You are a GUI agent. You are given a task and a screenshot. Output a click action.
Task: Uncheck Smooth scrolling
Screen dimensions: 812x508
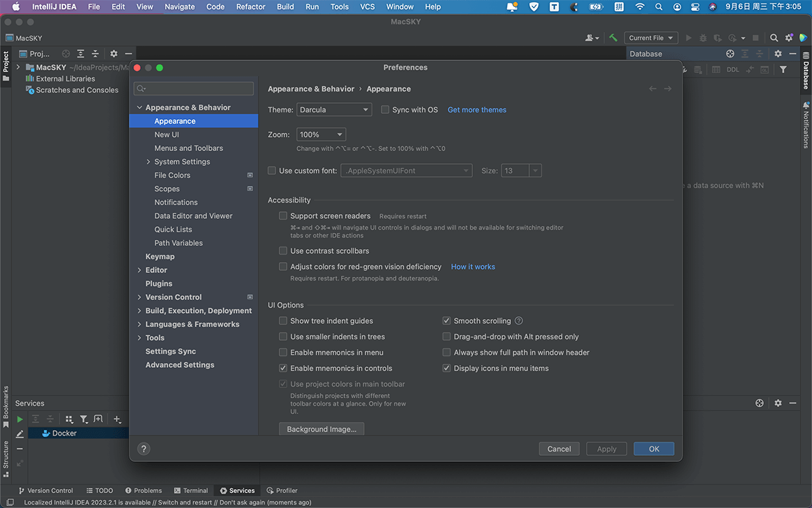pos(447,321)
